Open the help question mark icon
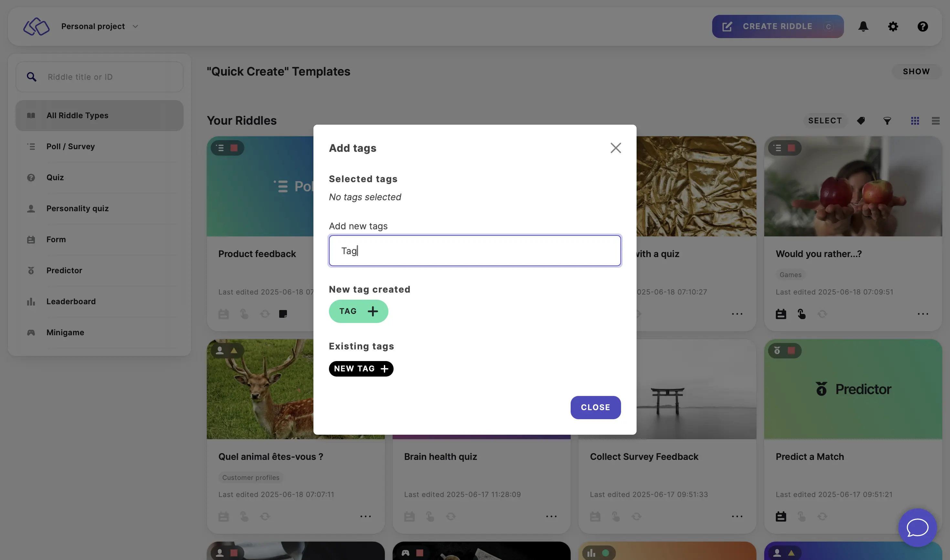 (923, 26)
